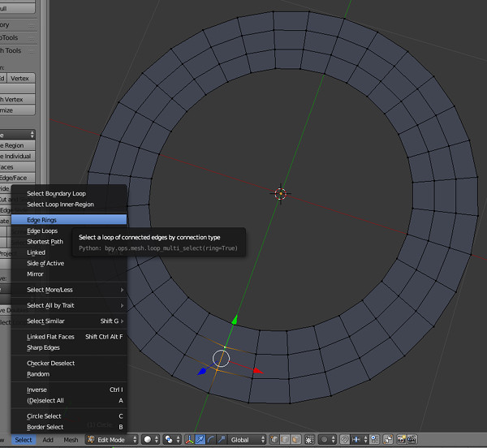Image resolution: width=487 pixels, height=448 pixels.
Task: Open the pivot point dropdown
Action: coord(172,439)
